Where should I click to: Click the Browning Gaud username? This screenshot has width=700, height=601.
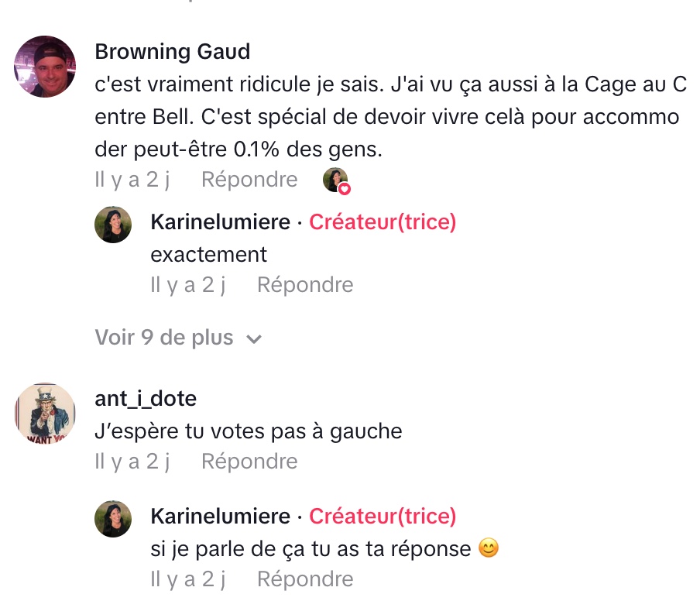pos(172,52)
